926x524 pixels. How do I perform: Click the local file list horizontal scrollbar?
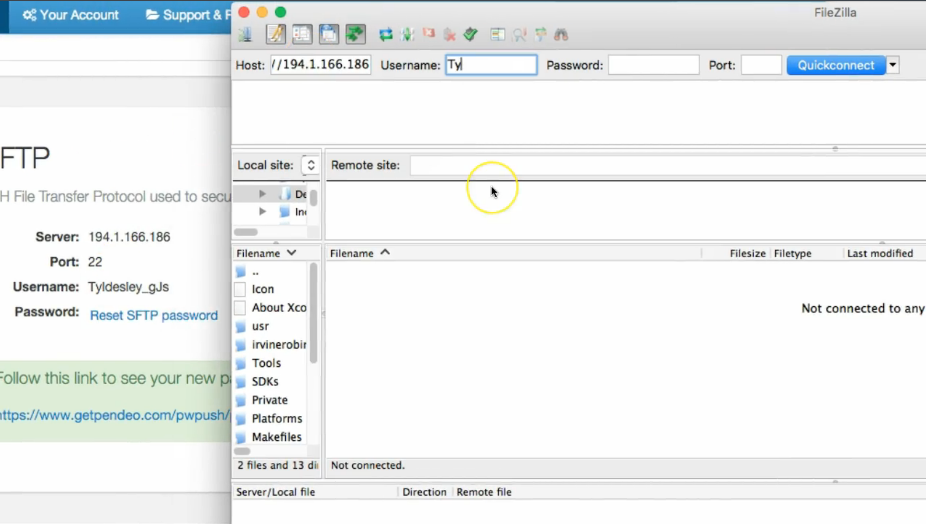242,451
